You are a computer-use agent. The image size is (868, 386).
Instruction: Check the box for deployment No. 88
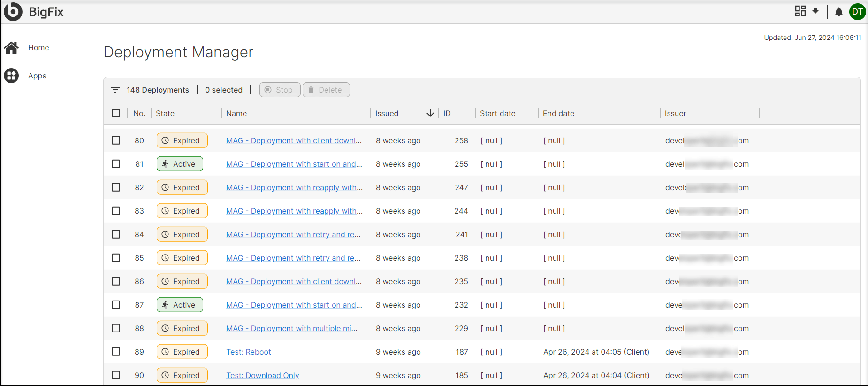(116, 328)
